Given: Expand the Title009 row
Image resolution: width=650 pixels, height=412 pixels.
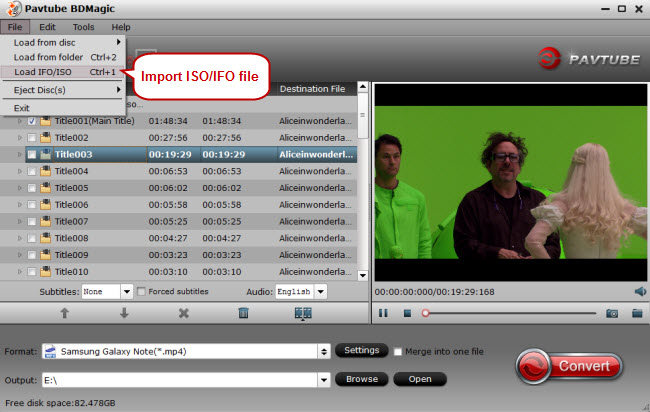Looking at the screenshot, I should (19, 255).
